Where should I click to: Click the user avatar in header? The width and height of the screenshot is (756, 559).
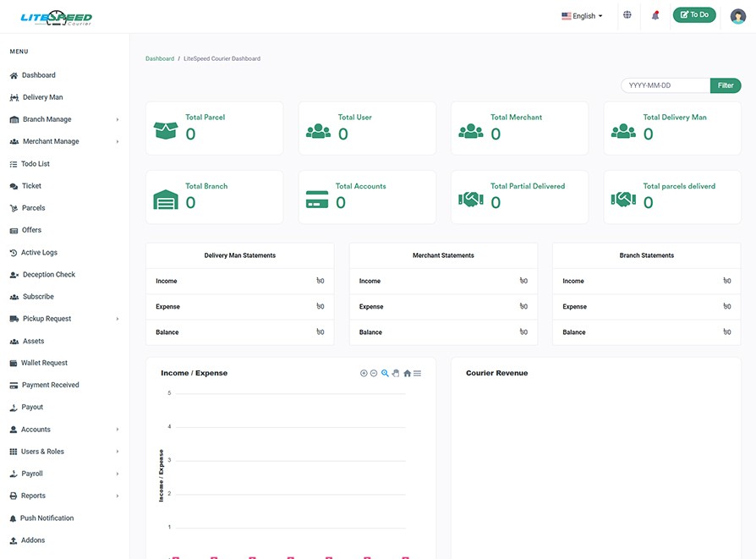[737, 16]
